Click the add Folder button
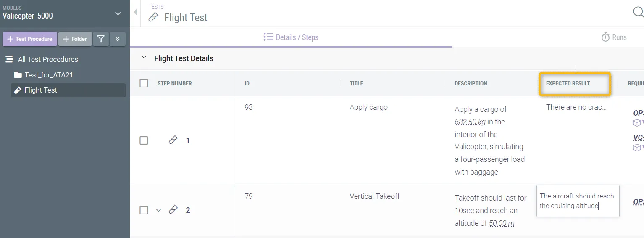Viewport: 644px width, 238px height. tap(75, 39)
